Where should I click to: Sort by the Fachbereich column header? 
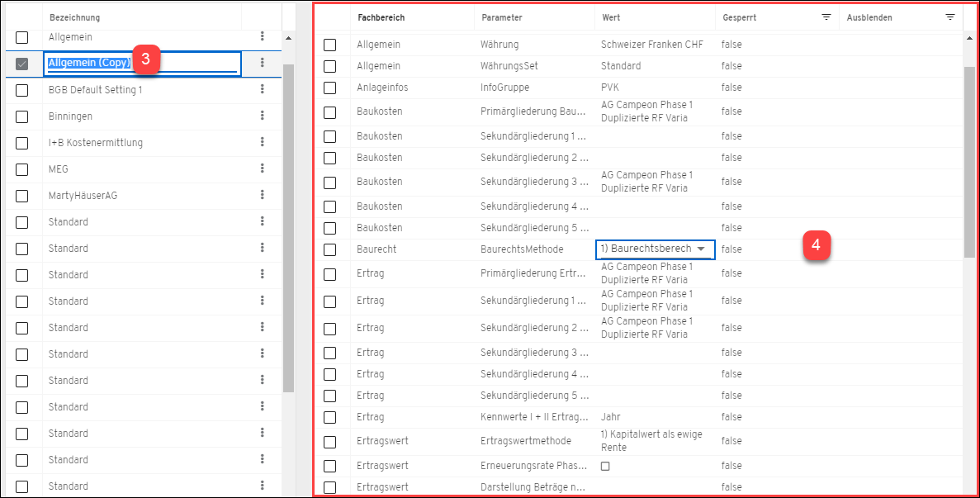381,17
